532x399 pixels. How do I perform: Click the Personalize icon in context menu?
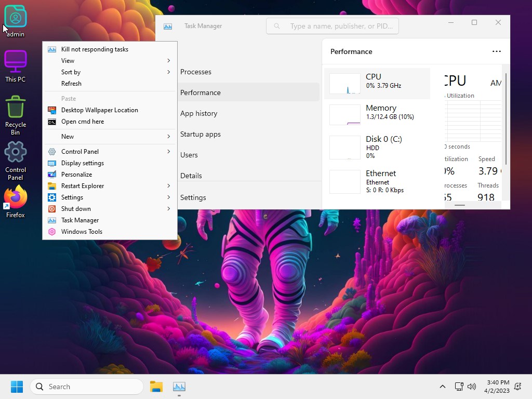point(52,175)
